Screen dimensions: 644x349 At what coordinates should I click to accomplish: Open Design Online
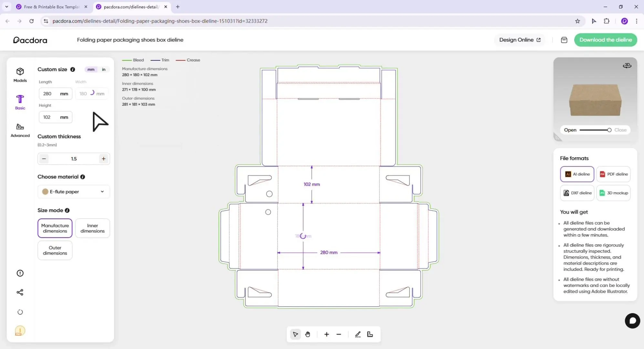point(519,40)
